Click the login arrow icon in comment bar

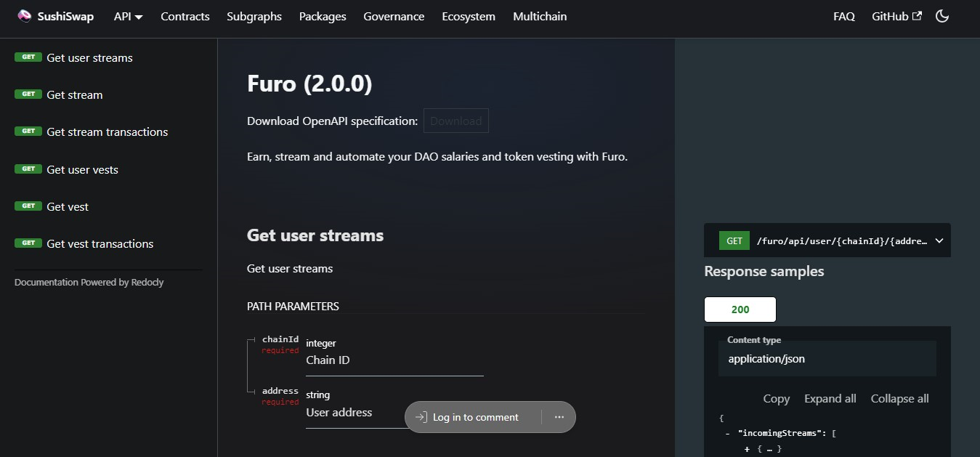pyautogui.click(x=421, y=417)
